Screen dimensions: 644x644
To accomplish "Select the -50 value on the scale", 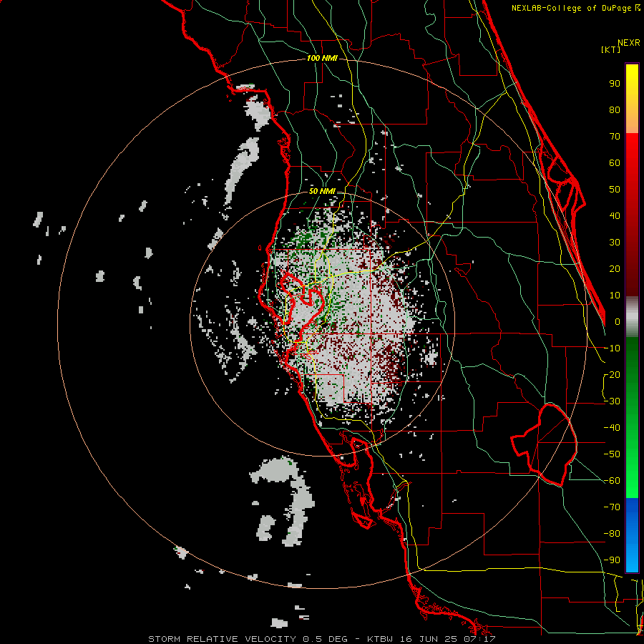I will tap(612, 454).
